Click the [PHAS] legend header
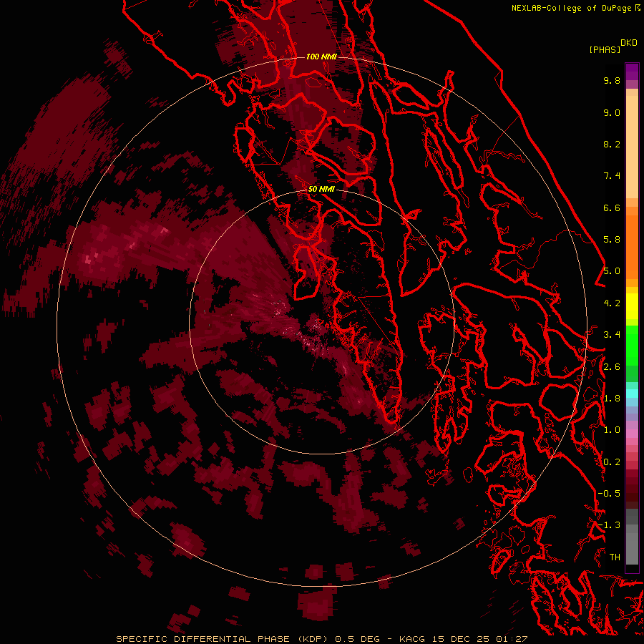 click(x=605, y=49)
